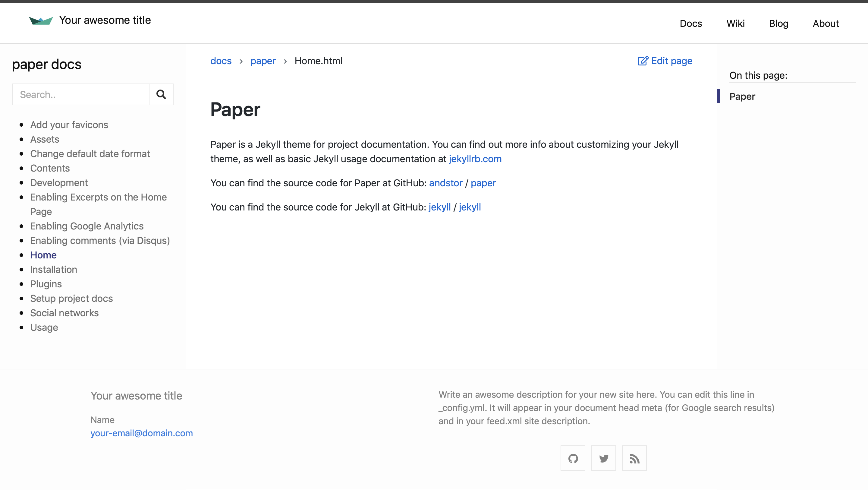Open the About navigation item
Screen dimensions: 868x490
(826, 24)
